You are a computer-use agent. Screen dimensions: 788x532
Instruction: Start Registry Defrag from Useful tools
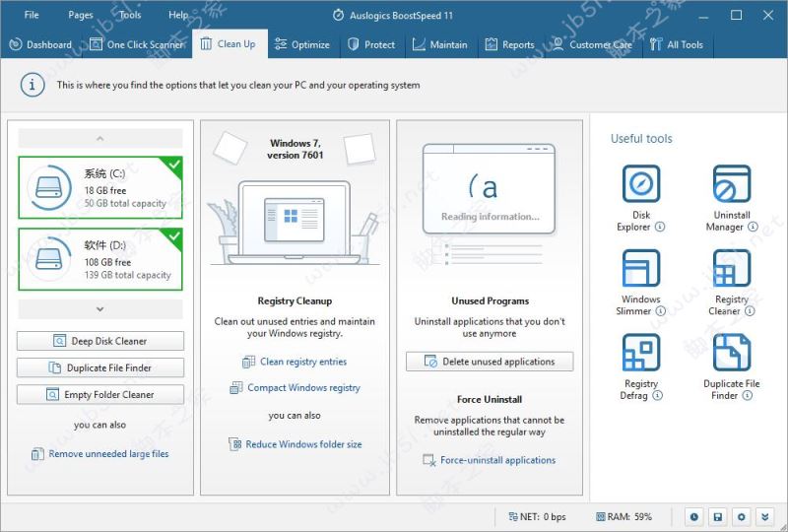pos(641,352)
